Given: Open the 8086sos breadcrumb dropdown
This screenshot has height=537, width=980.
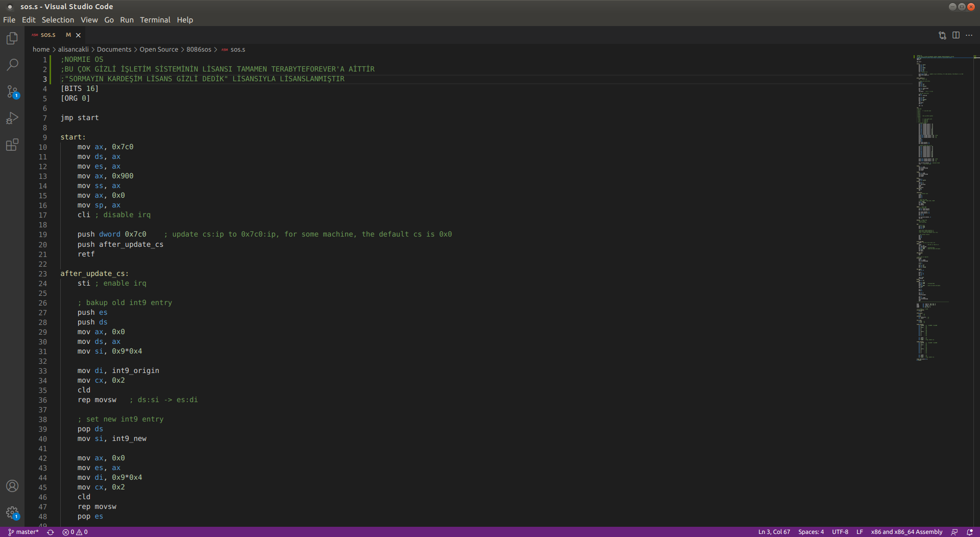Looking at the screenshot, I should pyautogui.click(x=198, y=49).
